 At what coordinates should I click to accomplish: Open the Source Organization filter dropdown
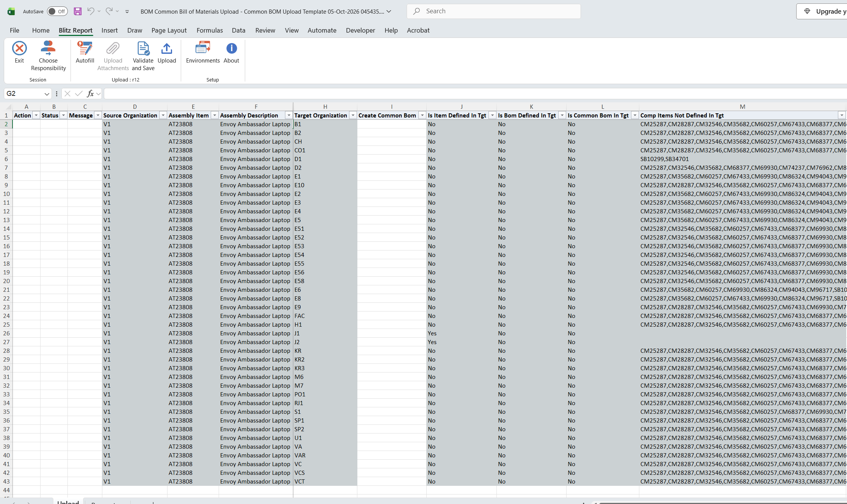coord(163,115)
